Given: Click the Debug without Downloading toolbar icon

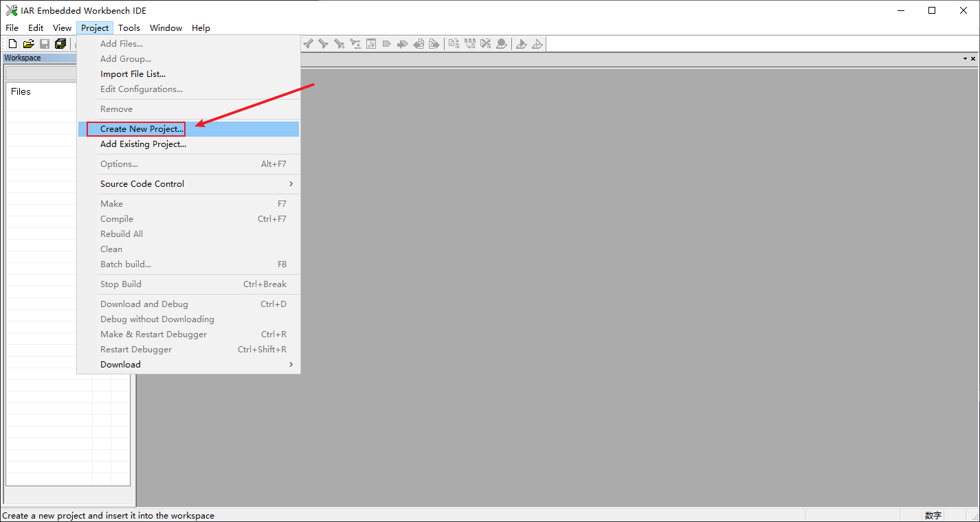Looking at the screenshot, I should (537, 44).
